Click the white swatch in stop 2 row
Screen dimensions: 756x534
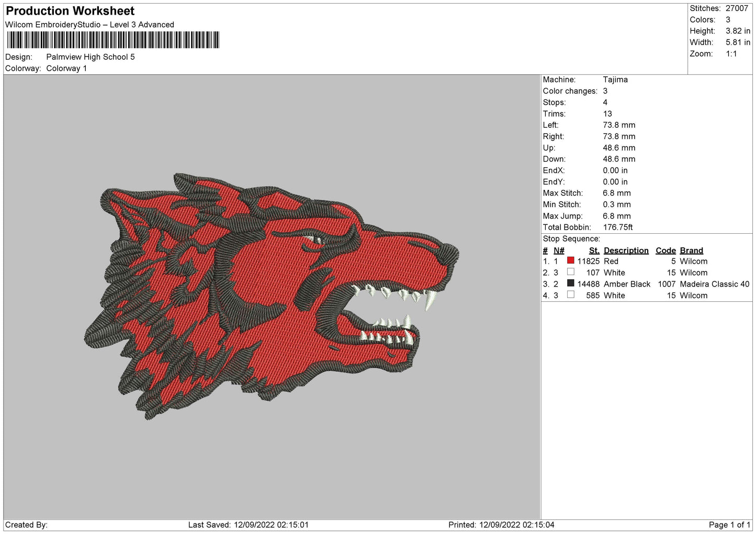[570, 272]
